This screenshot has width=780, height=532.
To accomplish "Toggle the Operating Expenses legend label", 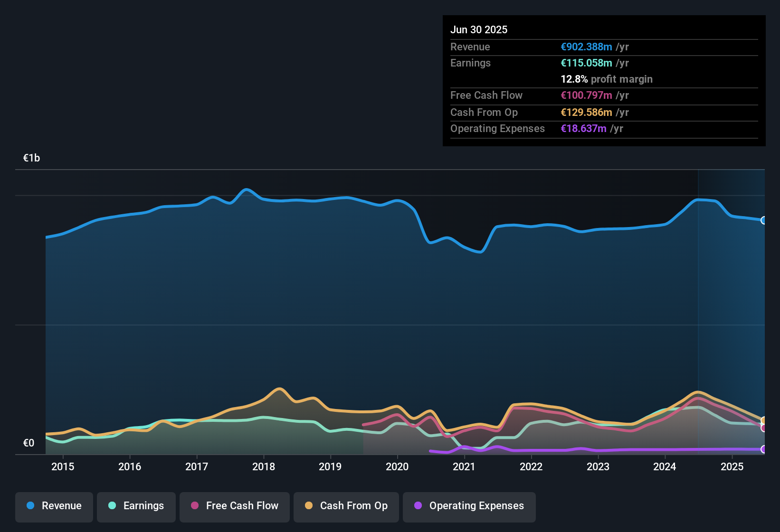I will (476, 505).
